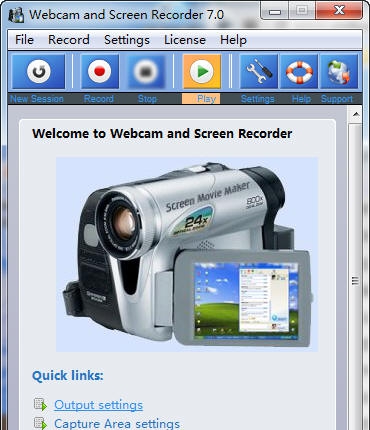Click the New Session circular arrow icon
Viewport: 370px width, 430px height.
(38, 72)
